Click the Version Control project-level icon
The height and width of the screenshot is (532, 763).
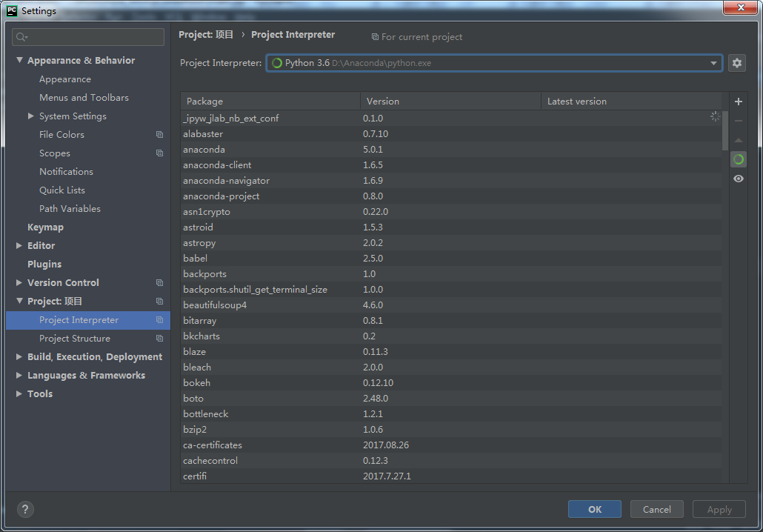[159, 282]
